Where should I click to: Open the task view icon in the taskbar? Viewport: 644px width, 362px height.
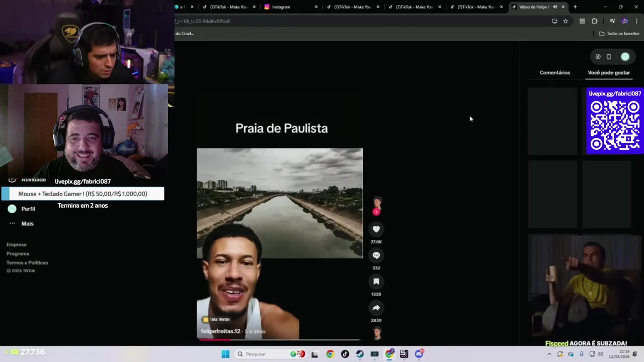(315, 354)
